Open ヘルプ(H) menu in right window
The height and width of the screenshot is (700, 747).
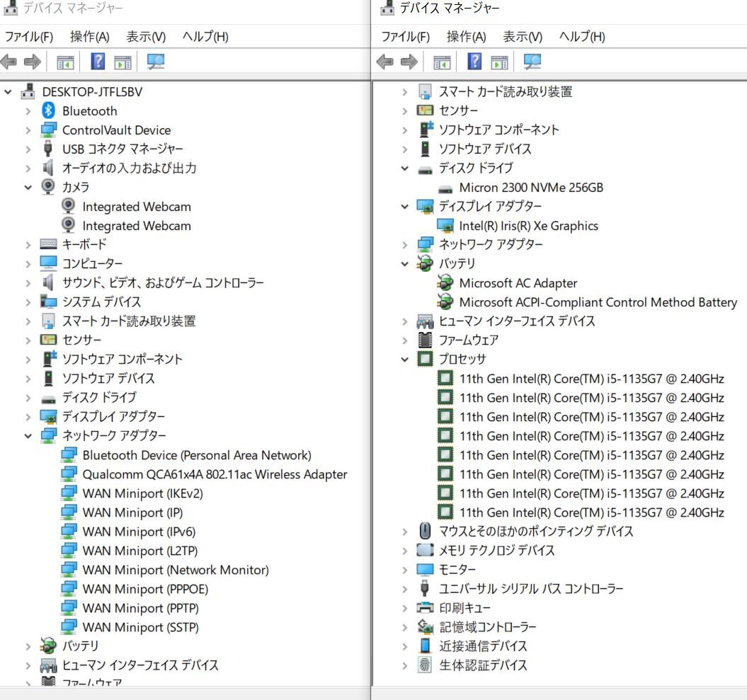582,37
